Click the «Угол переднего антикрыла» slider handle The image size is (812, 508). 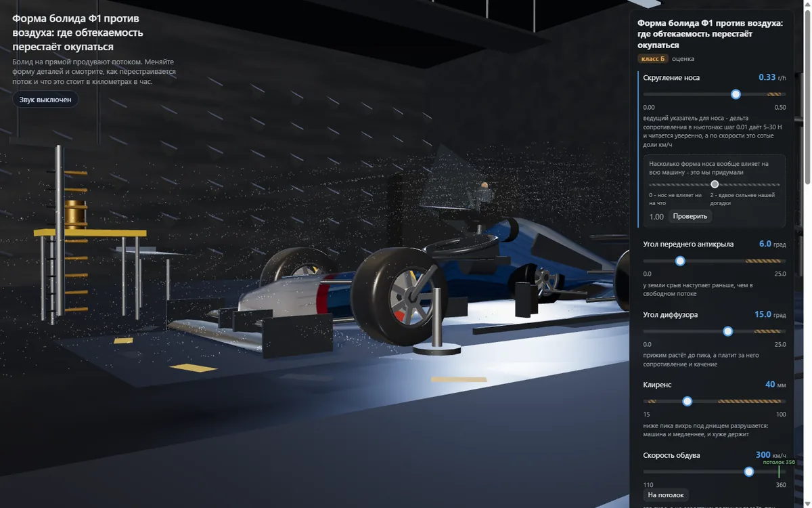point(681,261)
